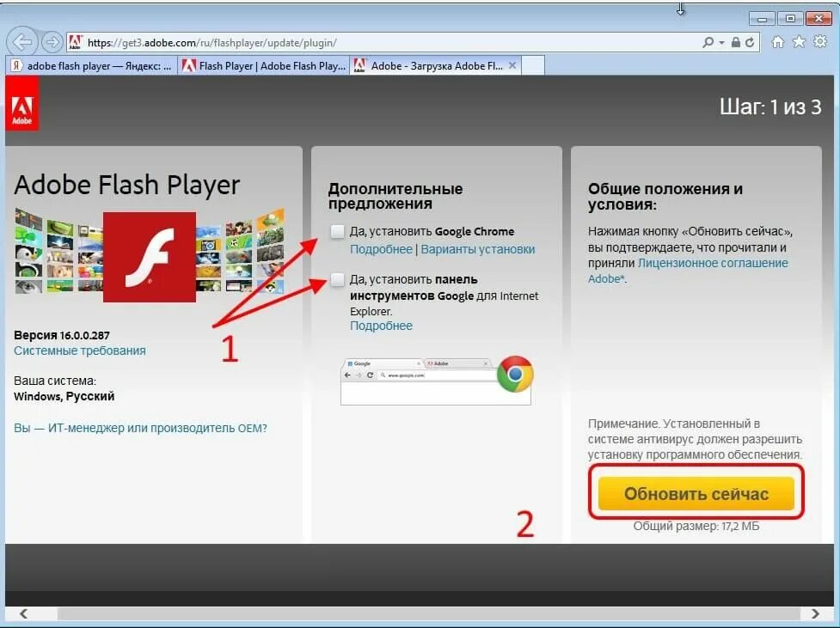Click the Шаг: 1 из 3 text

pos(770,107)
